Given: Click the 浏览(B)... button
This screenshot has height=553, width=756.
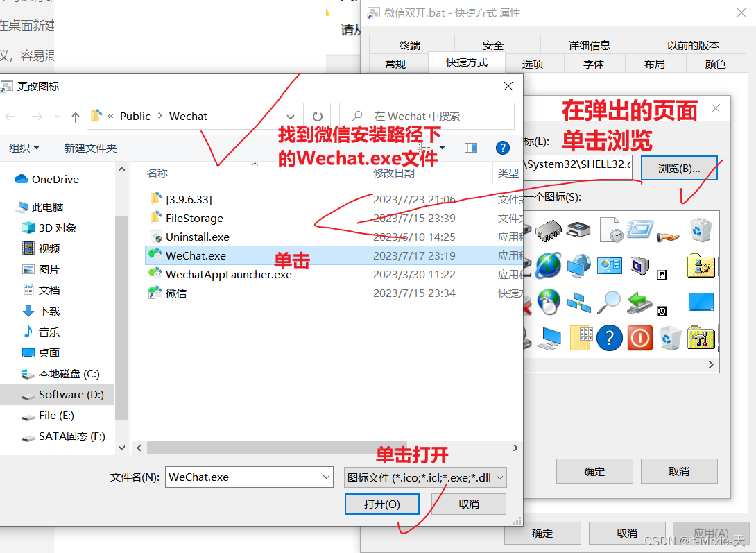Looking at the screenshot, I should tap(679, 169).
